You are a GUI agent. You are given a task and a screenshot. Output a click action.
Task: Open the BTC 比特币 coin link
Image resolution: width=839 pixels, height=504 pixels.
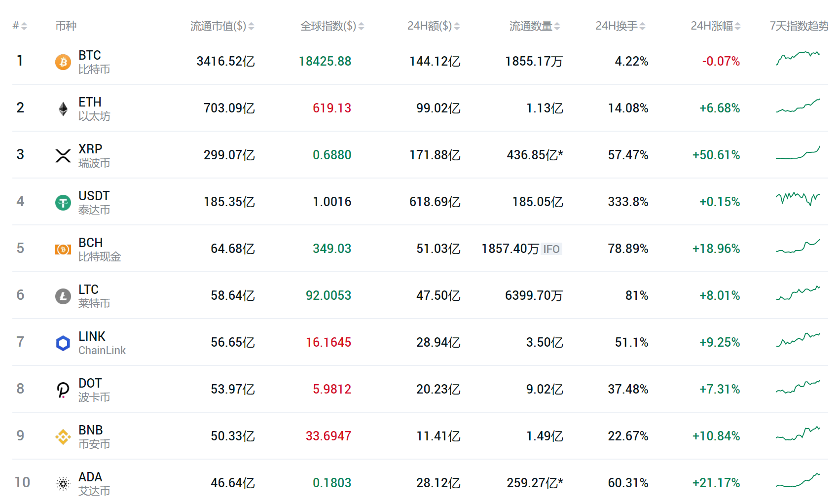click(94, 62)
